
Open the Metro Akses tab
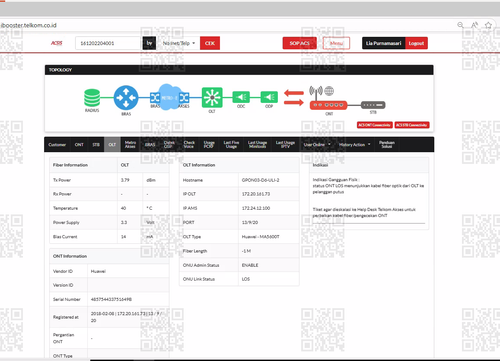point(130,144)
